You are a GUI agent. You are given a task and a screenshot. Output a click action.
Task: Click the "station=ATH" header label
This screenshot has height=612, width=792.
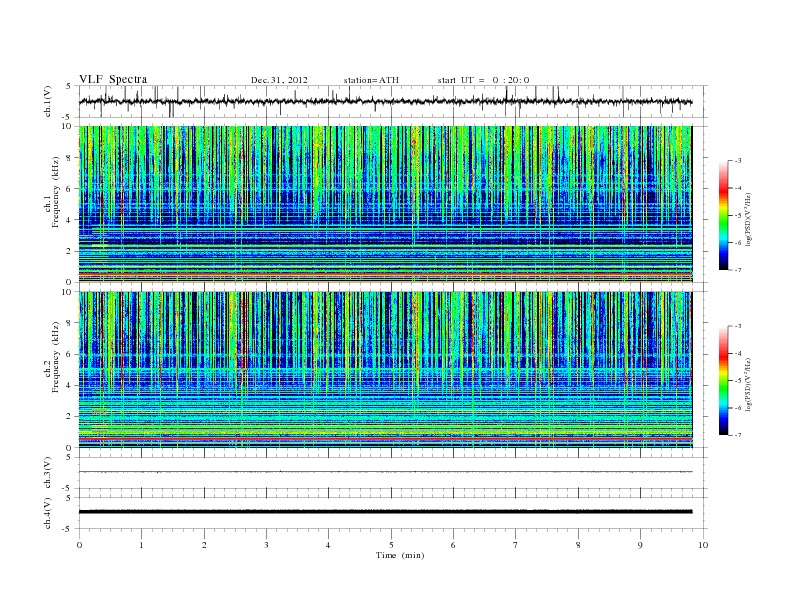(371, 80)
